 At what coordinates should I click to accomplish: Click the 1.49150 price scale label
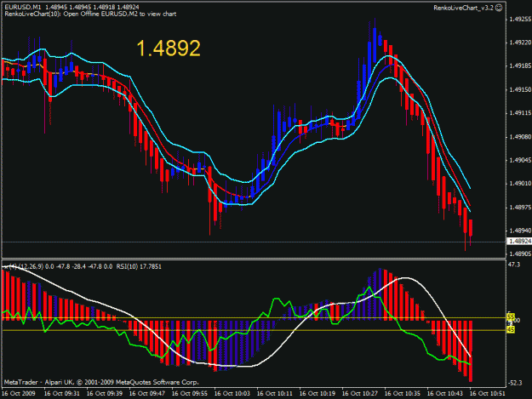tap(520, 89)
